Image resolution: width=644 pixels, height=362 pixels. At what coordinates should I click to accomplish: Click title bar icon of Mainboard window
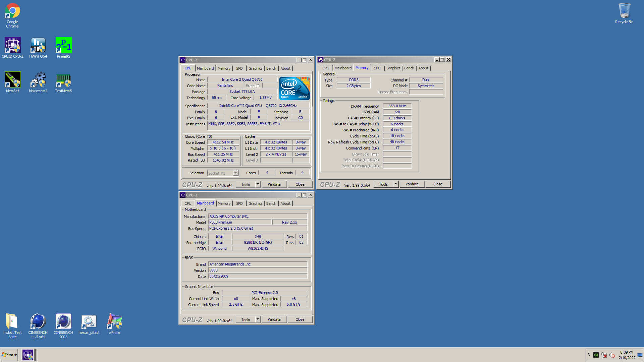(x=183, y=195)
